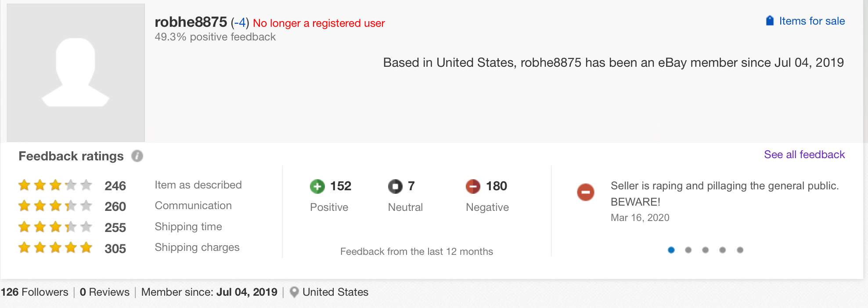
Task: Click the Feedback ratings info icon
Action: coord(137,156)
